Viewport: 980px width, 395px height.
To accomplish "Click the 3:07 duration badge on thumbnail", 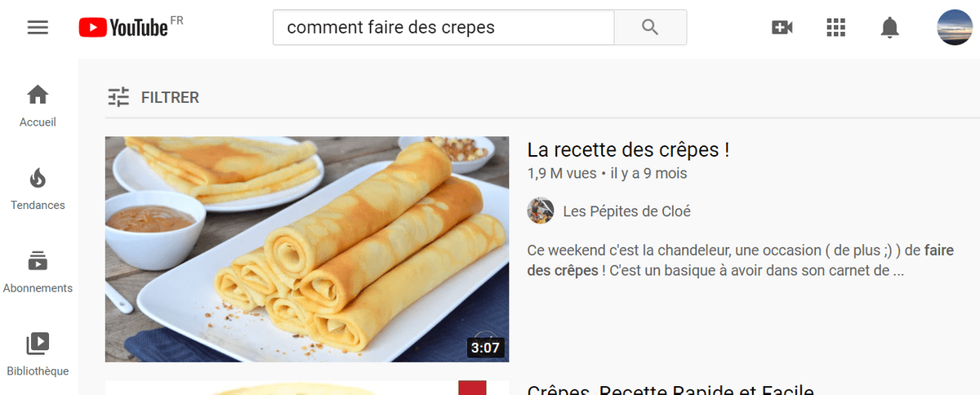I will 485,348.
